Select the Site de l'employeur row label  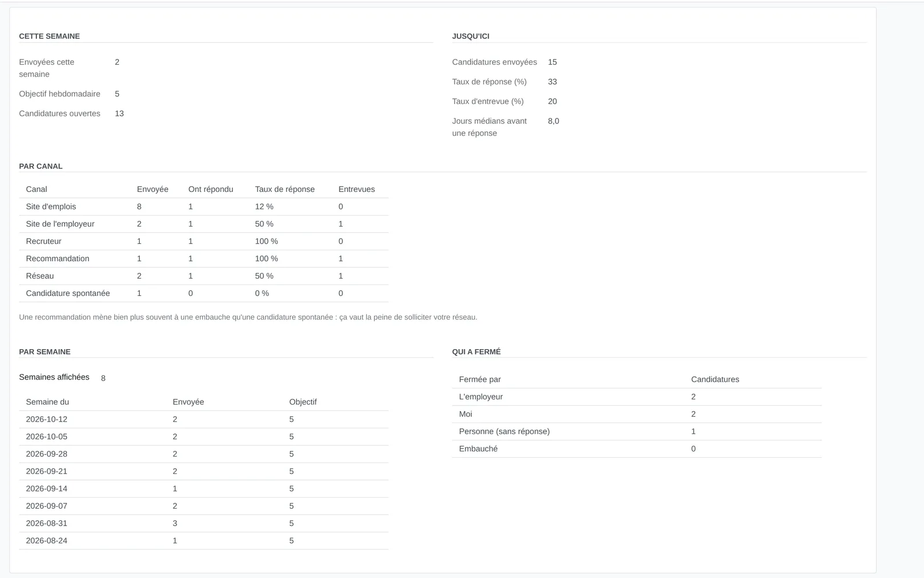point(60,224)
